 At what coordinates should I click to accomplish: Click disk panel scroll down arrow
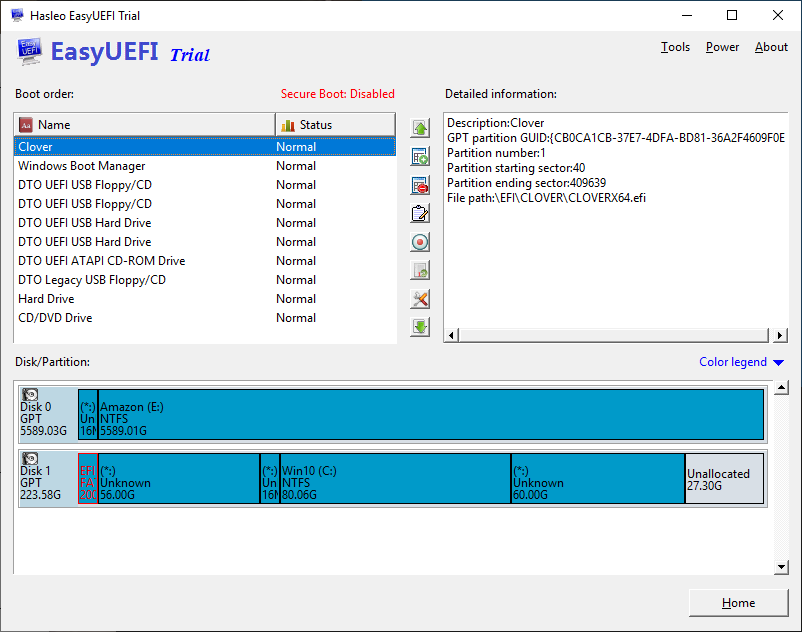[781, 567]
